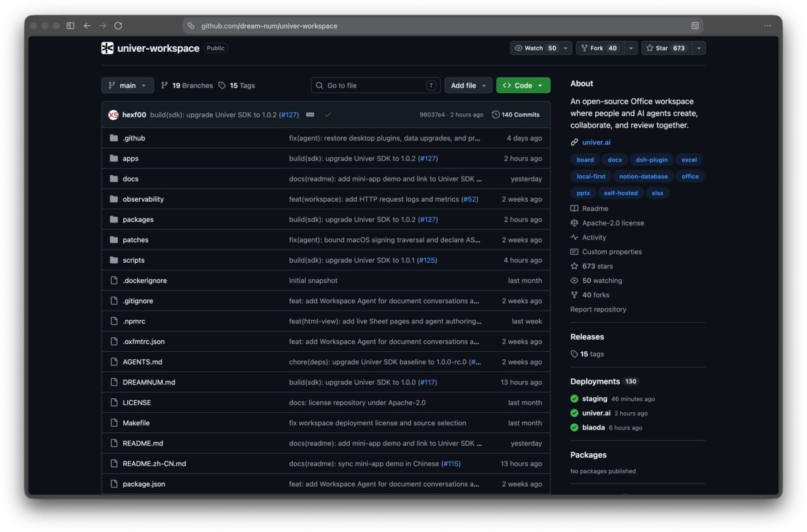Click the patches folder icon
Screen dimensions: 807x532
tap(113, 240)
